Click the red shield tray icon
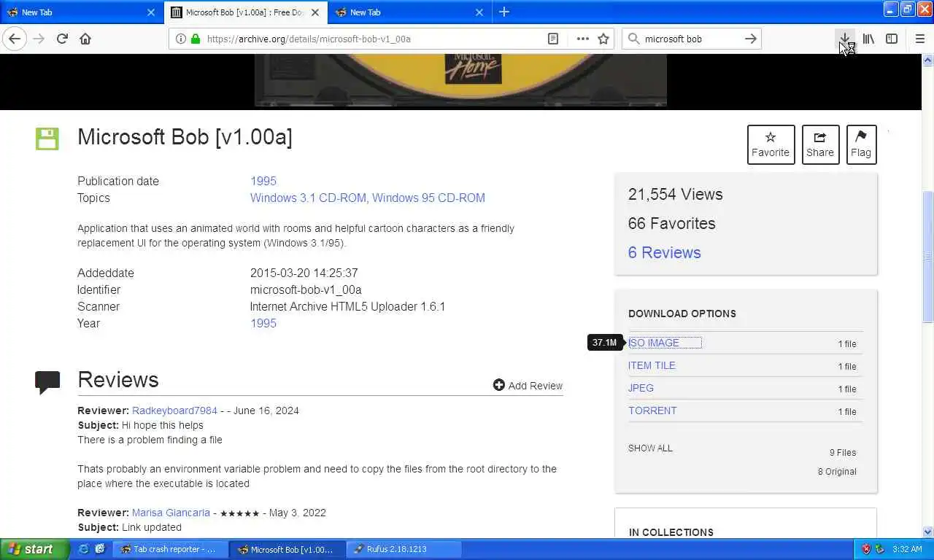This screenshot has height=560, width=934. coord(866,549)
